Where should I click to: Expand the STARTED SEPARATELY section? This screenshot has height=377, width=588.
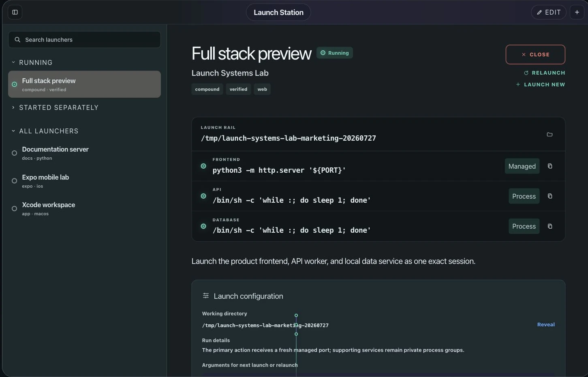[55, 107]
